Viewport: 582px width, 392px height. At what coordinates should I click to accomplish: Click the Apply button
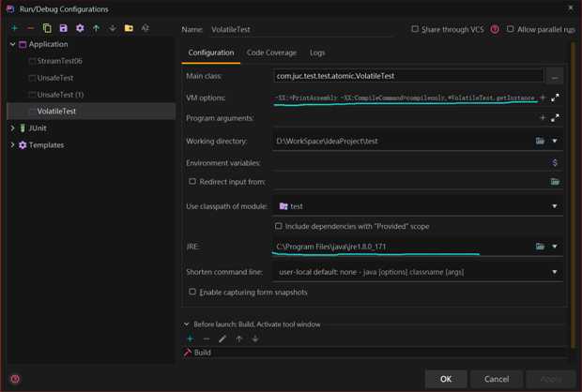[551, 379]
